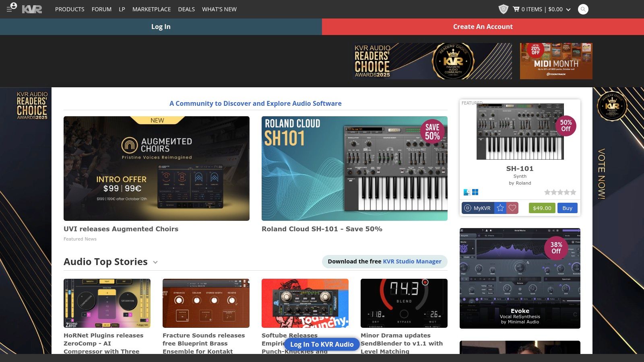The image size is (644, 362).
Task: Open the DEALS menu
Action: click(186, 9)
